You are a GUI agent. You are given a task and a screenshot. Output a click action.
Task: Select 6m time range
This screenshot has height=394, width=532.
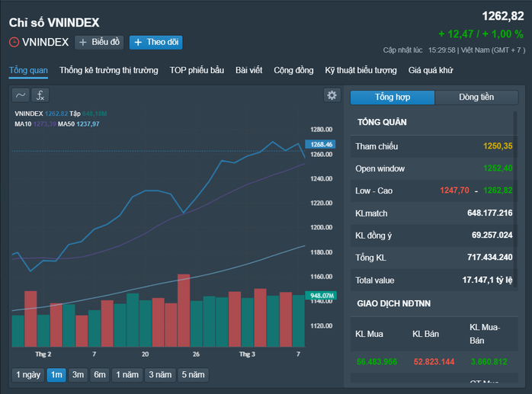point(100,375)
